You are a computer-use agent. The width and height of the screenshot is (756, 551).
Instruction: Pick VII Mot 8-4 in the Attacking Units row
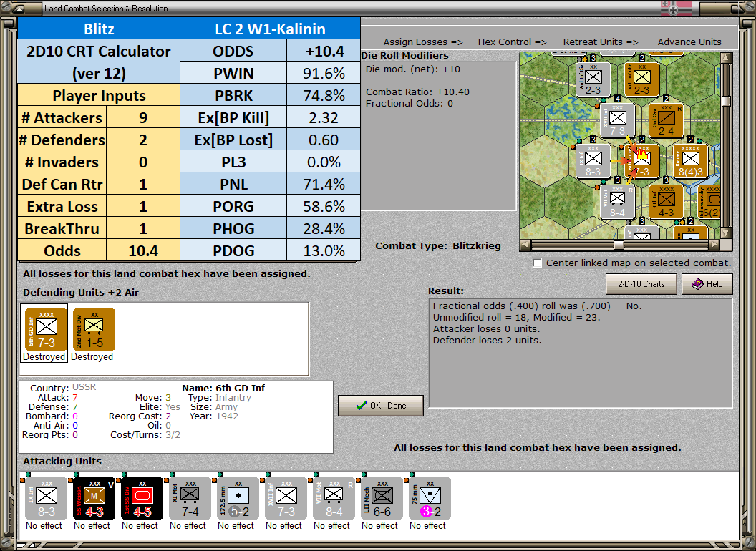coord(334,499)
